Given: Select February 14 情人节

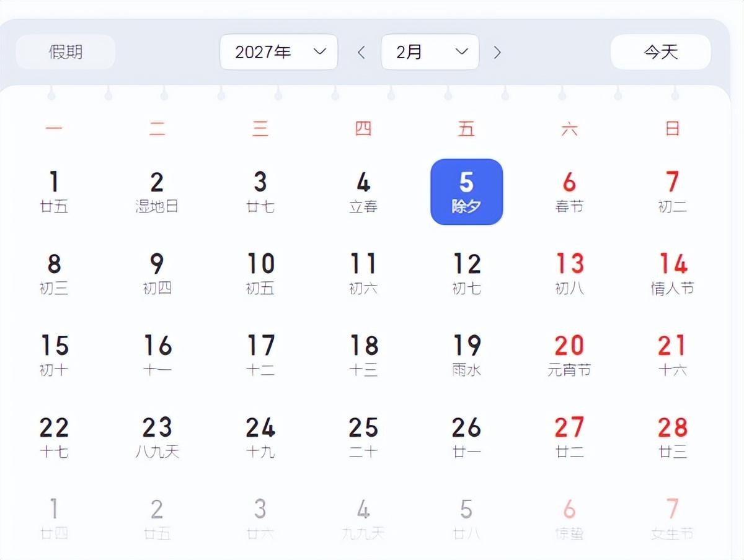Looking at the screenshot, I should pyautogui.click(x=673, y=274).
